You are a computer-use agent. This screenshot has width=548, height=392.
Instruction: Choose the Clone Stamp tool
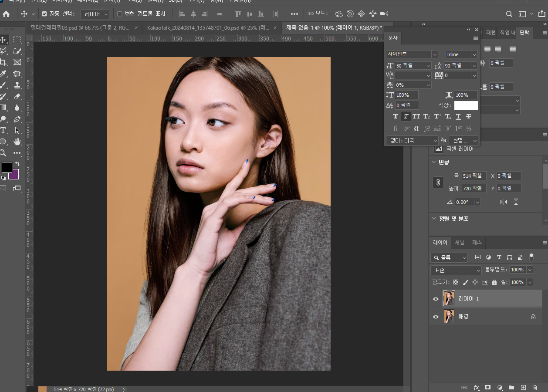click(x=17, y=85)
